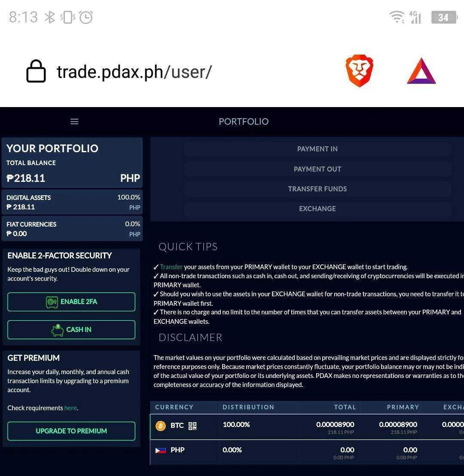Select the Exchange option

point(317,209)
